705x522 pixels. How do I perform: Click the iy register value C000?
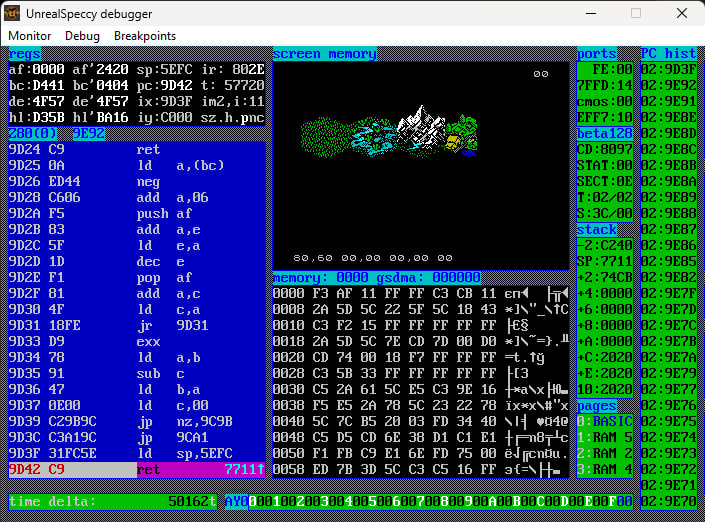[x=176, y=118]
